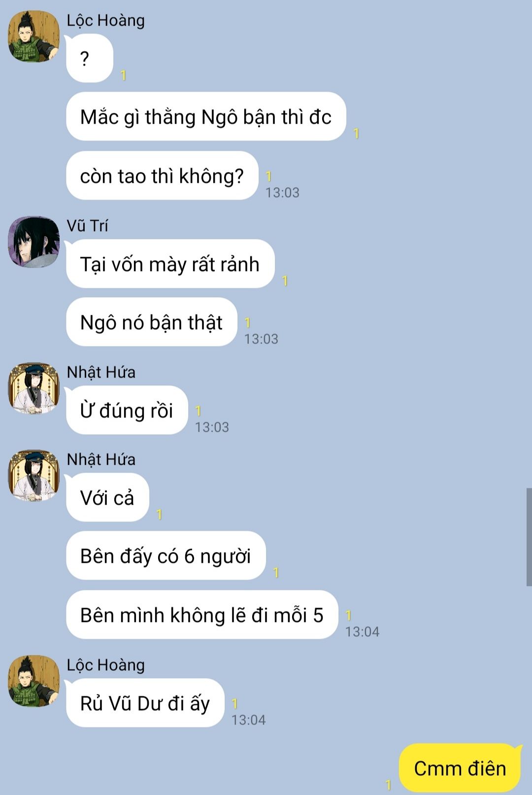Click the sender name "Vũ Trí"

click(x=87, y=226)
